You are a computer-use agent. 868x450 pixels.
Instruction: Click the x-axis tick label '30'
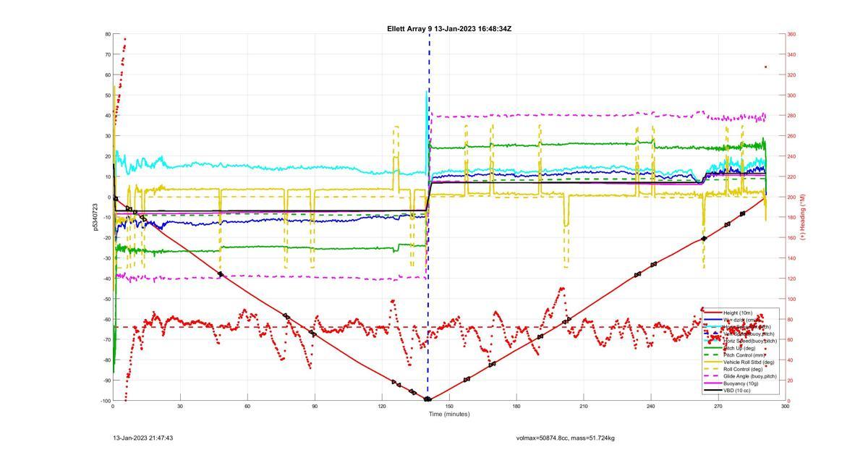pyautogui.click(x=180, y=407)
